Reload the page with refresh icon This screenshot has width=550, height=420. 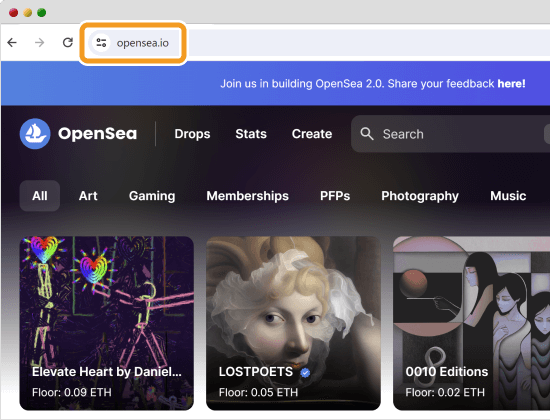(x=68, y=42)
